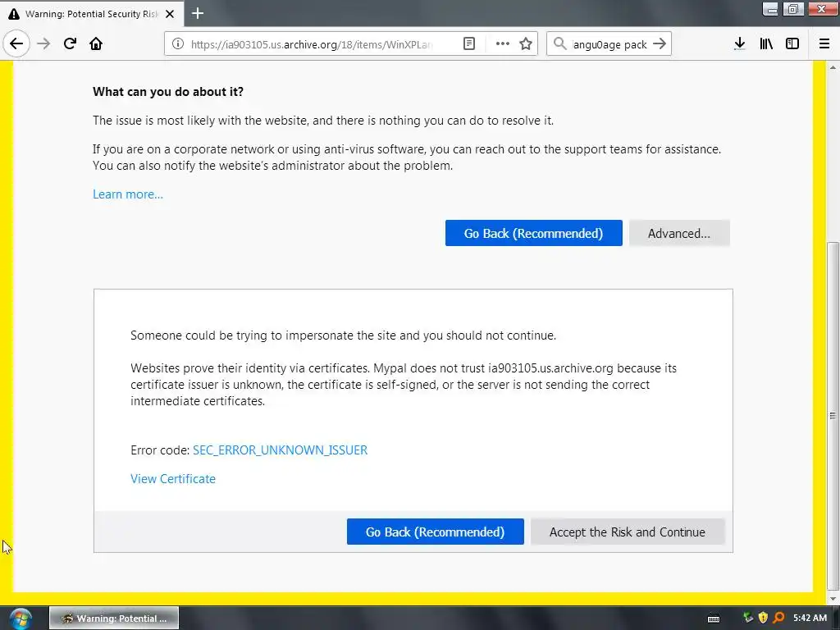Toggle reader view icon in address bar
The width and height of the screenshot is (840, 630).
(x=468, y=44)
